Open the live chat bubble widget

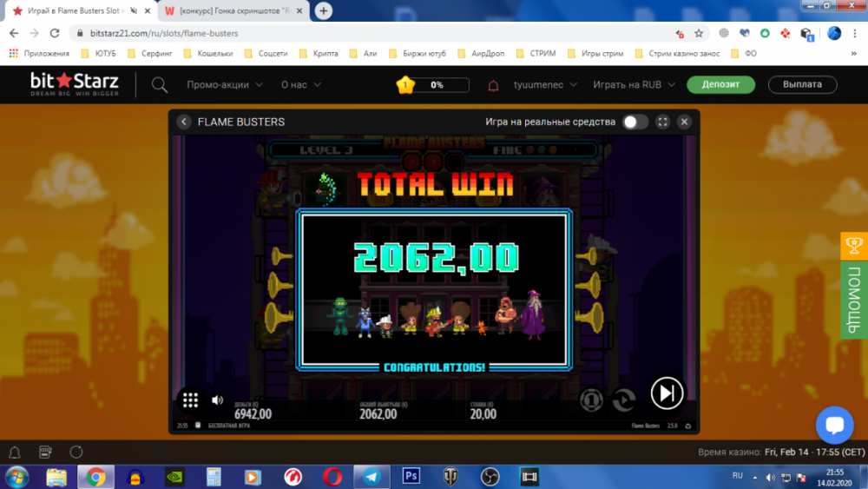pos(834,425)
